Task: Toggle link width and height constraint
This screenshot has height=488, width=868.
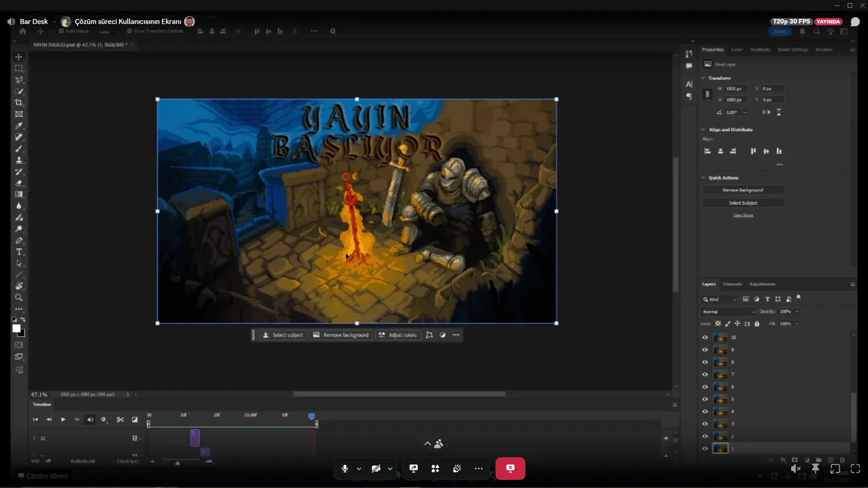Action: 708,94
